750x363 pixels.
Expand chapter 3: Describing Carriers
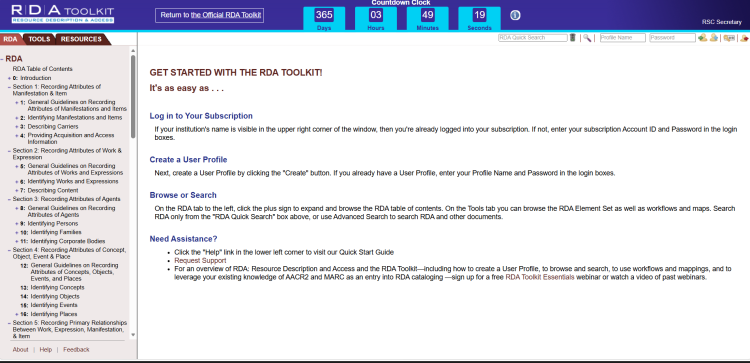point(17,127)
